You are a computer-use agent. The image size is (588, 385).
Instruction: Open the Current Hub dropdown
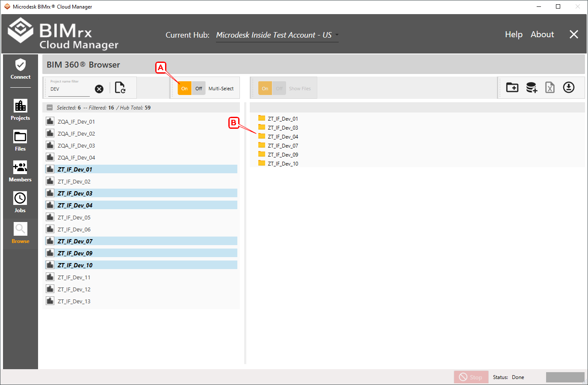[277, 35]
